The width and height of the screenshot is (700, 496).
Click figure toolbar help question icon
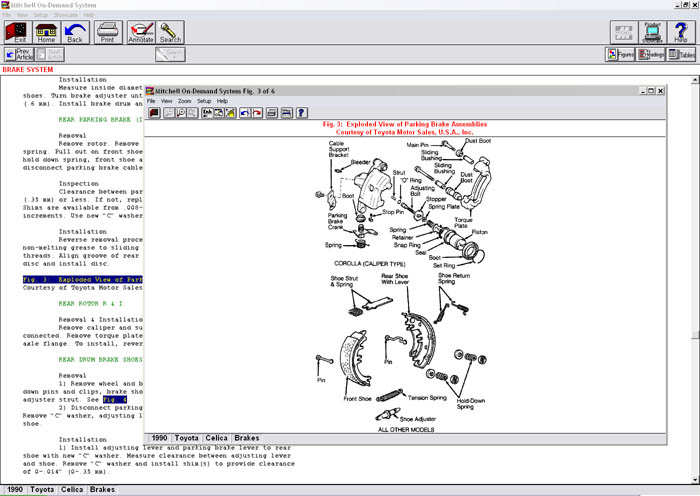point(301,113)
